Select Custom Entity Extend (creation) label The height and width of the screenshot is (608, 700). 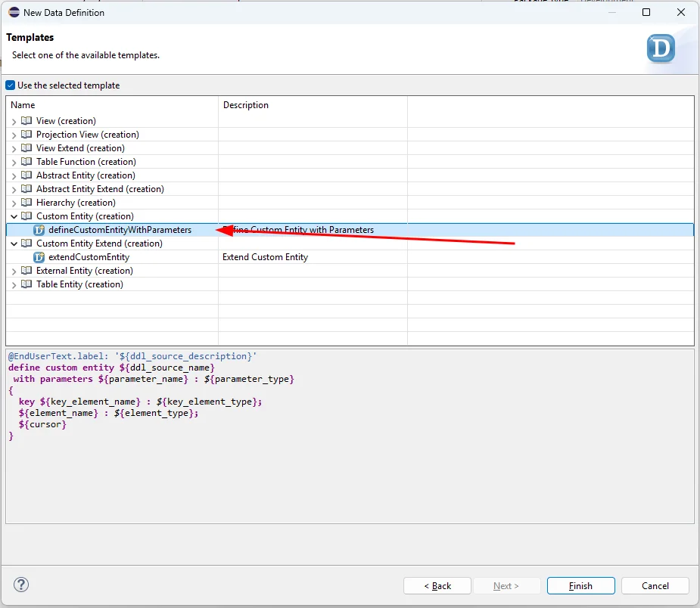99,243
